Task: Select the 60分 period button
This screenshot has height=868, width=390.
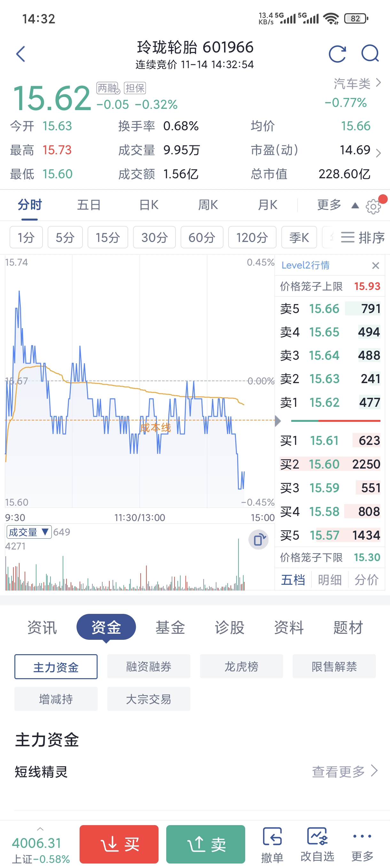Action: 202,237
